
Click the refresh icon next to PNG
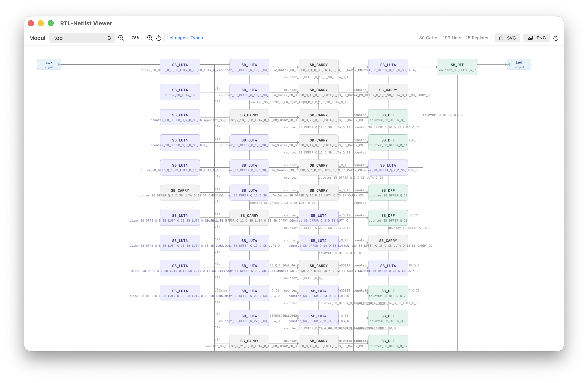coord(556,38)
